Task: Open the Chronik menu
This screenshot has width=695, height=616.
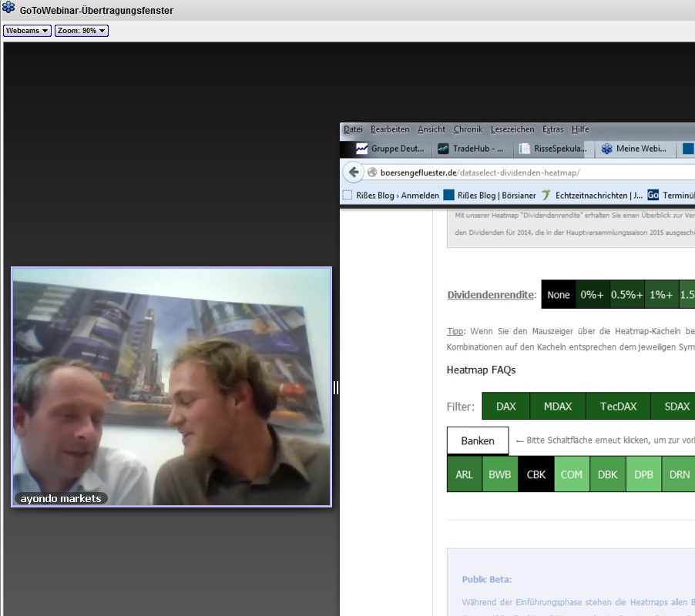Action: (x=468, y=129)
